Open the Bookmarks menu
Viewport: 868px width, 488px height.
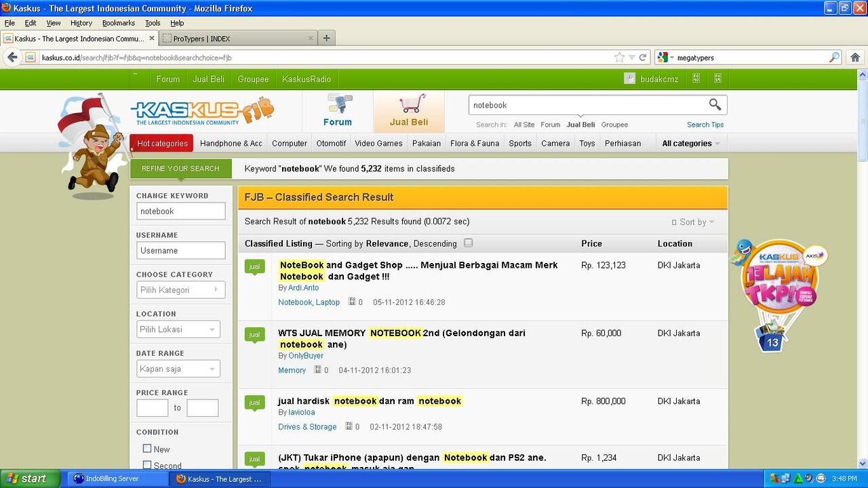119,23
